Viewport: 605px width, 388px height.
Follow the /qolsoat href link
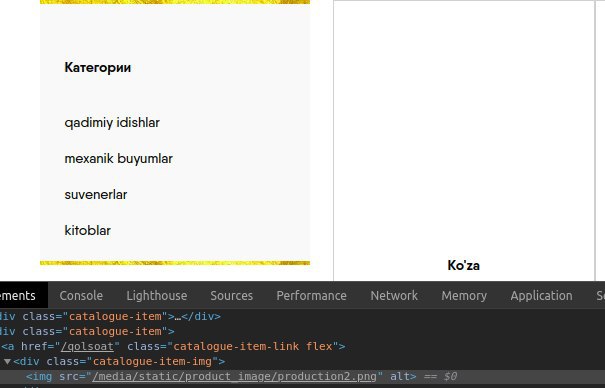tap(88, 346)
